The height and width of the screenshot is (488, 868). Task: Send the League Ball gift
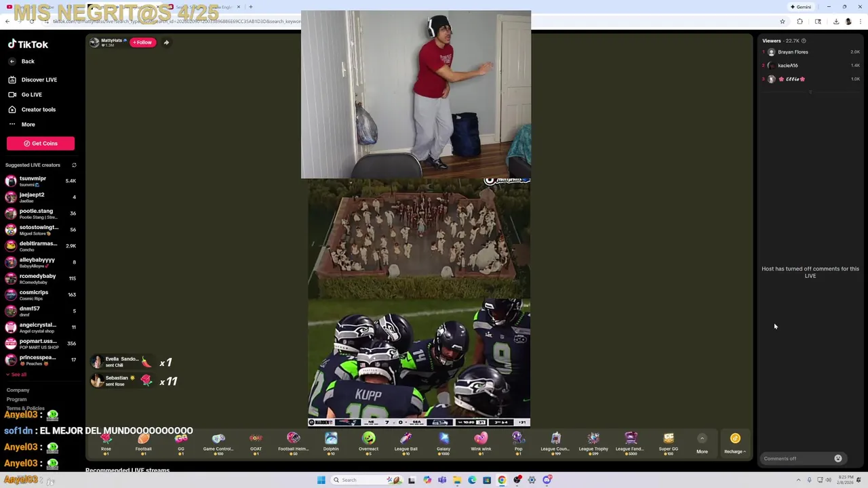[x=406, y=443]
